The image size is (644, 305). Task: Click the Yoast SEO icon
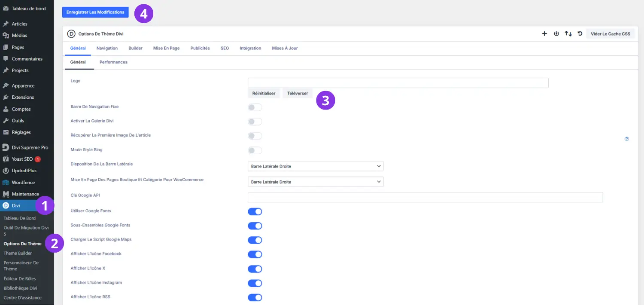coord(6,159)
